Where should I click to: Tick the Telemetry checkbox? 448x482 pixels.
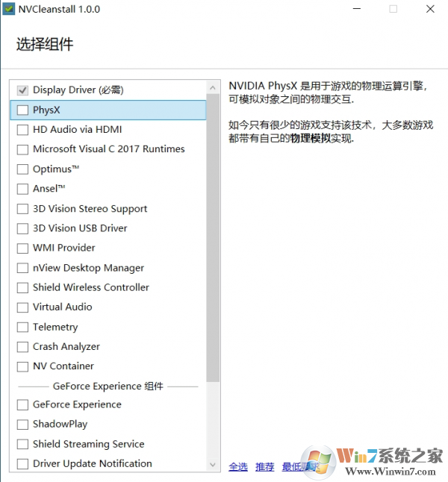click(22, 327)
